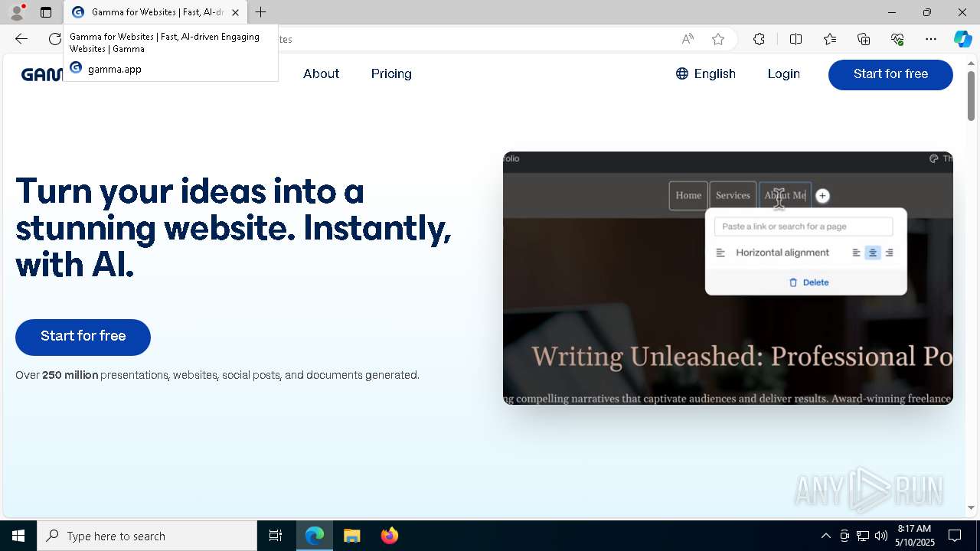
Task: Click hero Start for free button
Action: [x=83, y=337]
